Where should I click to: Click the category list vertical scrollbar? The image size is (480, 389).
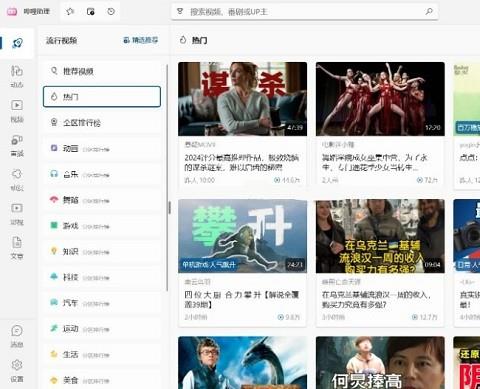[167, 178]
